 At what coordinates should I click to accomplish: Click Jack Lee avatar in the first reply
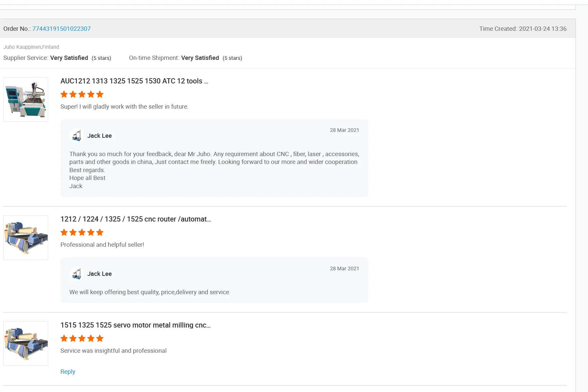[x=77, y=135]
